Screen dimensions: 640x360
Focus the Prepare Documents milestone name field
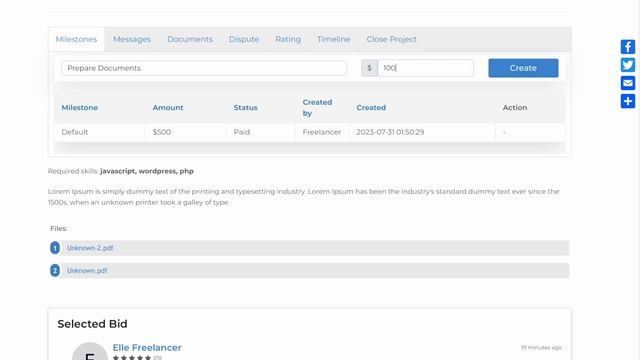coord(204,68)
